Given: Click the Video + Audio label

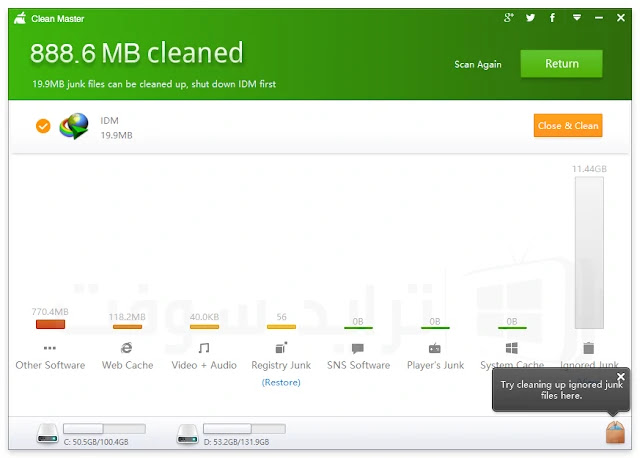Looking at the screenshot, I should click(x=204, y=365).
